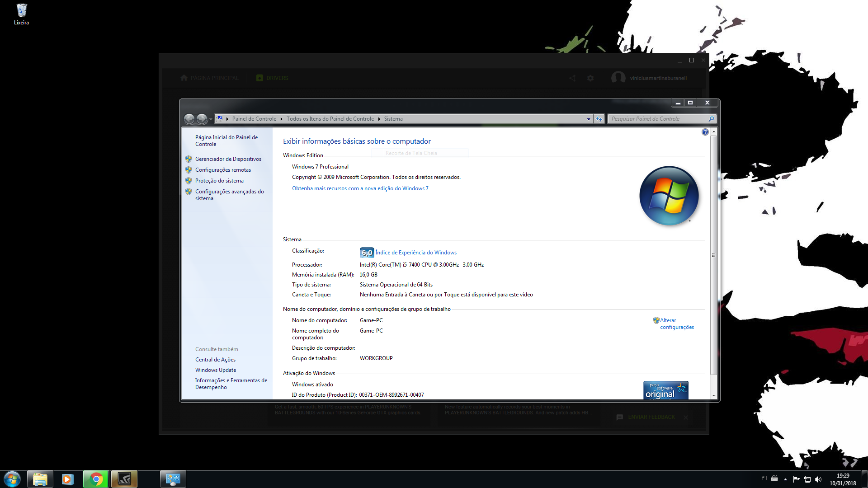Open the Lixeira recycle bin icon

[21, 14]
